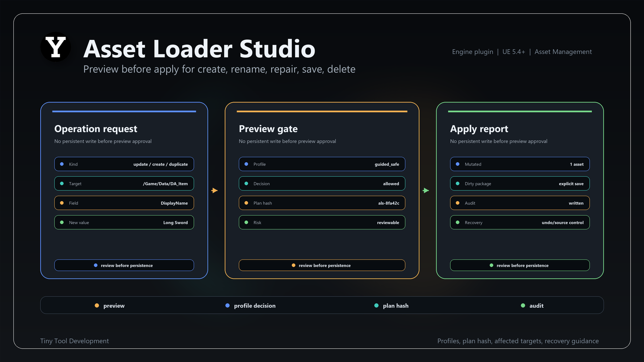644x362 pixels.
Task: Click the 'Long Sword' new value
Action: click(x=175, y=223)
